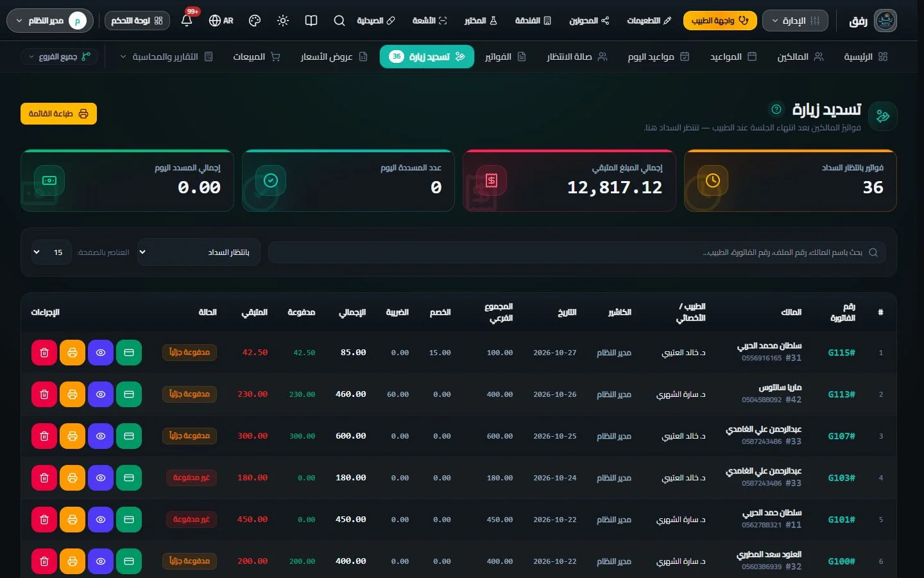Delete invoice G115# with red trash icon
The height and width of the screenshot is (578, 924).
tap(44, 353)
